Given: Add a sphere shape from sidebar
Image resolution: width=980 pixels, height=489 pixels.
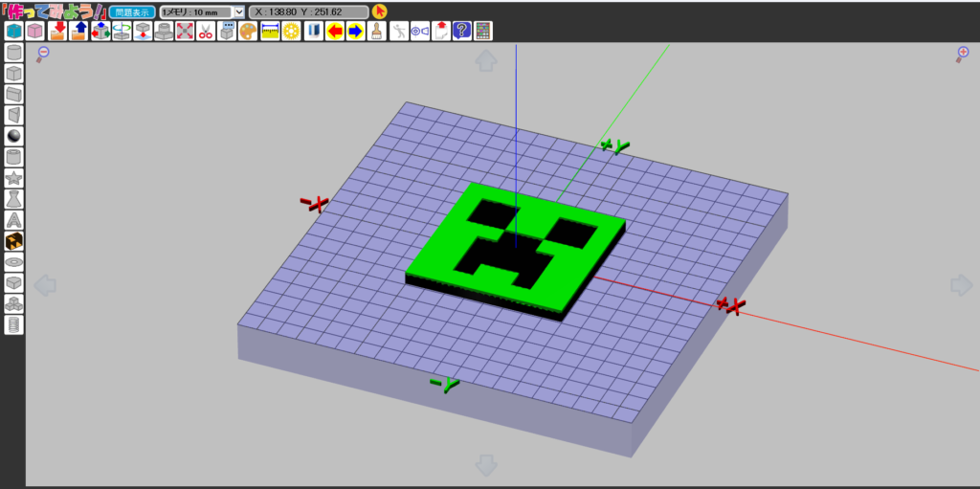Looking at the screenshot, I should 13,136.
